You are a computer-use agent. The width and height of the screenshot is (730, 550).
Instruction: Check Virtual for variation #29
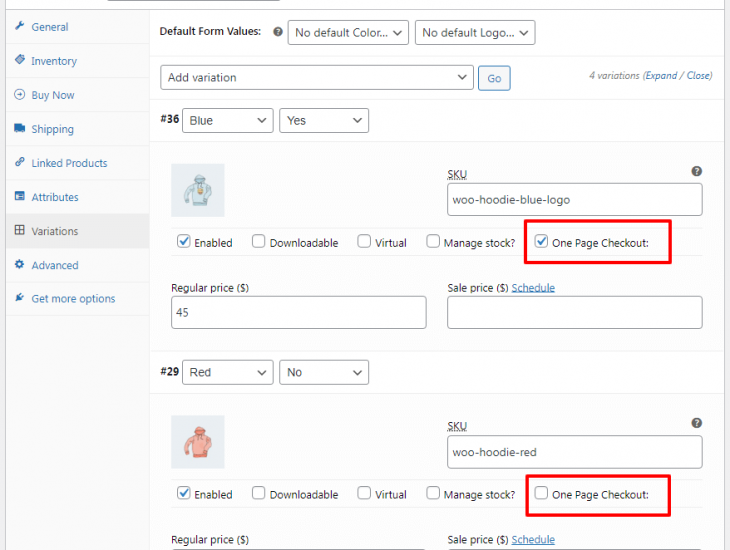coord(364,493)
